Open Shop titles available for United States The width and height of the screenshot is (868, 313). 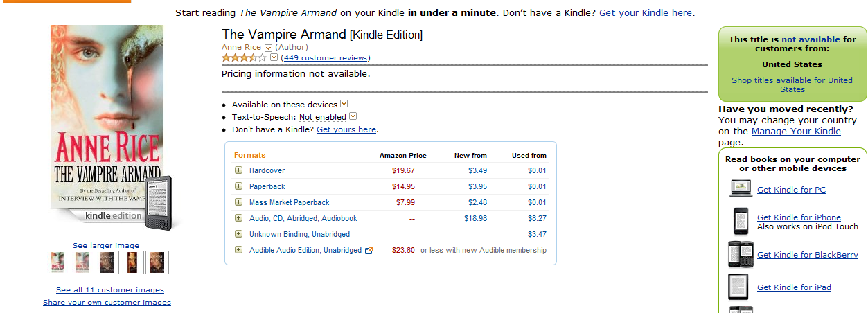792,84
